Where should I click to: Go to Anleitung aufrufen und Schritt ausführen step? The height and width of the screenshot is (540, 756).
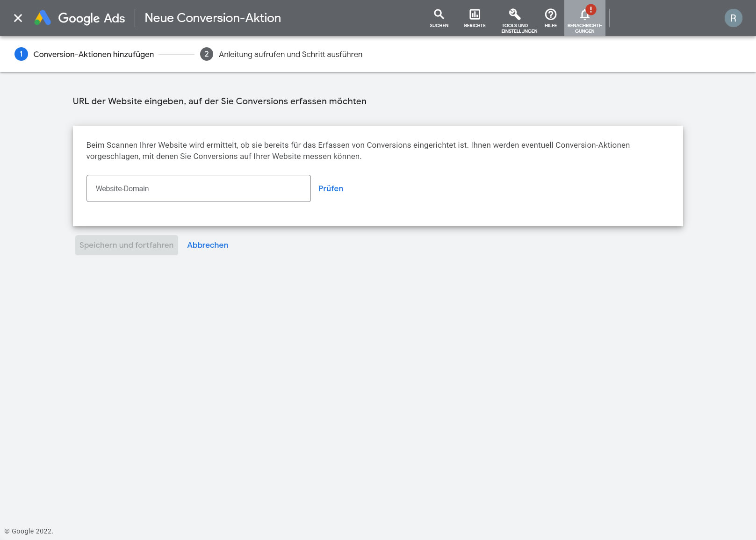pos(290,54)
